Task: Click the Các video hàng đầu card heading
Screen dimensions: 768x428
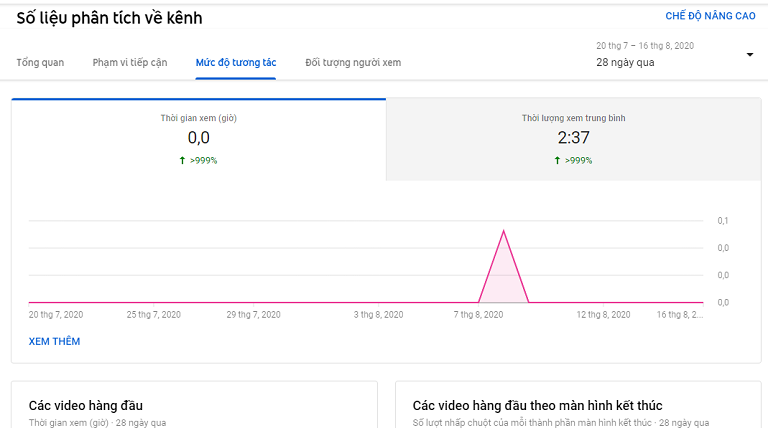Action: pos(86,405)
